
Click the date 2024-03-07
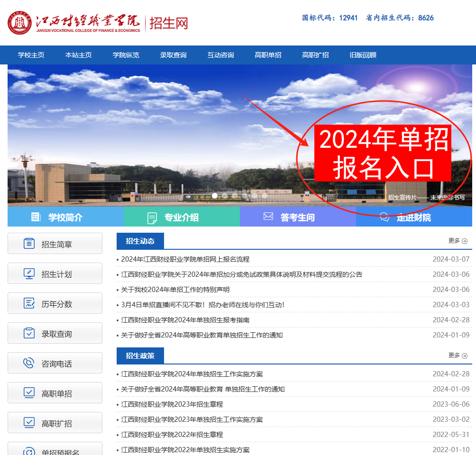451,259
